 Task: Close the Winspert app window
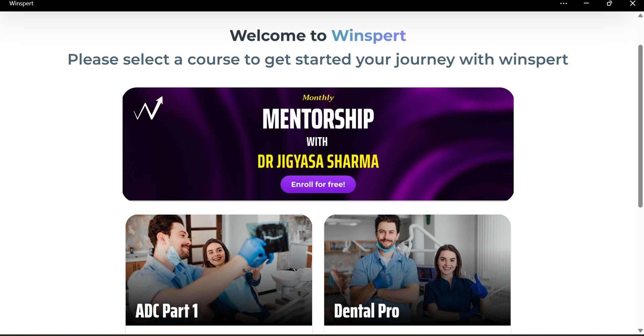633,3
